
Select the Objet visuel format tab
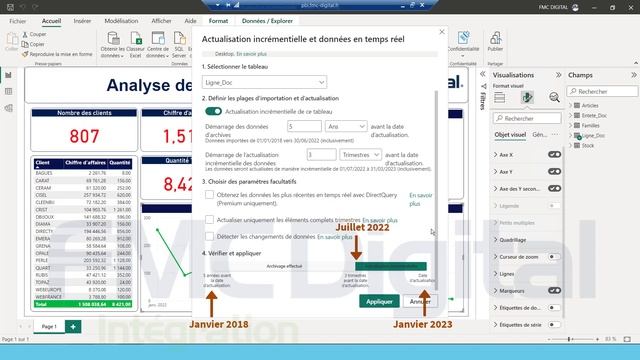point(510,135)
